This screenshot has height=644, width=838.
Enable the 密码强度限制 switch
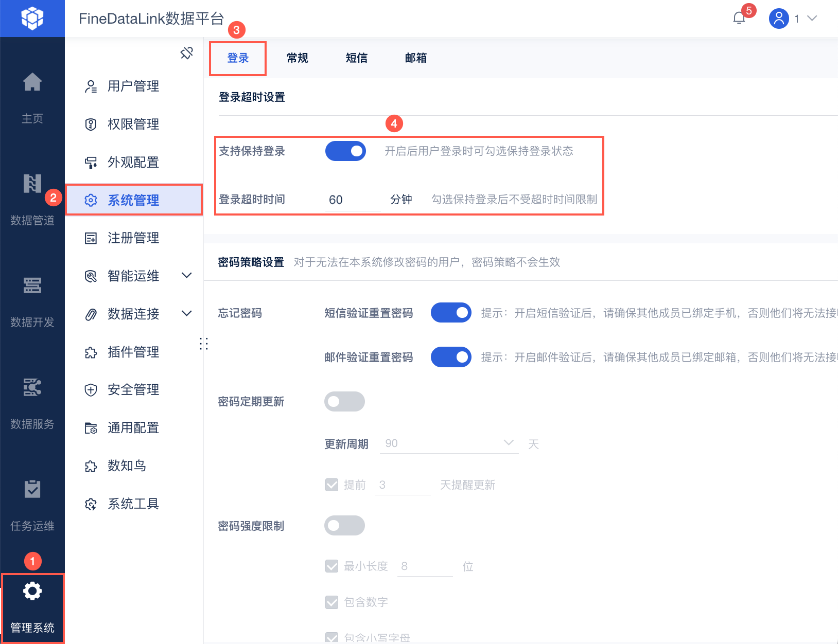344,526
